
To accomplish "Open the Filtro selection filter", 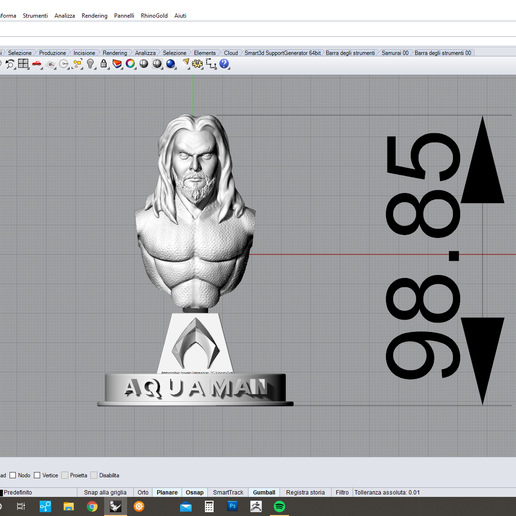I will point(342,492).
